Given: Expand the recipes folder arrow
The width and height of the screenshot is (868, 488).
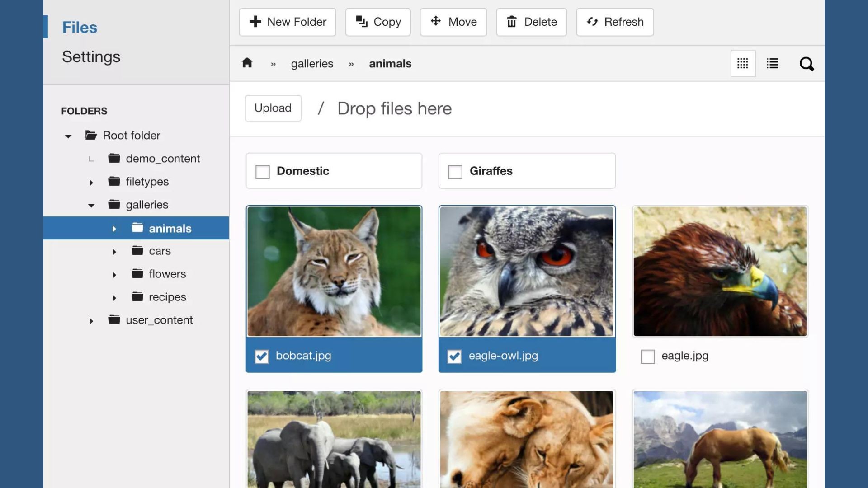Looking at the screenshot, I should tap(114, 298).
